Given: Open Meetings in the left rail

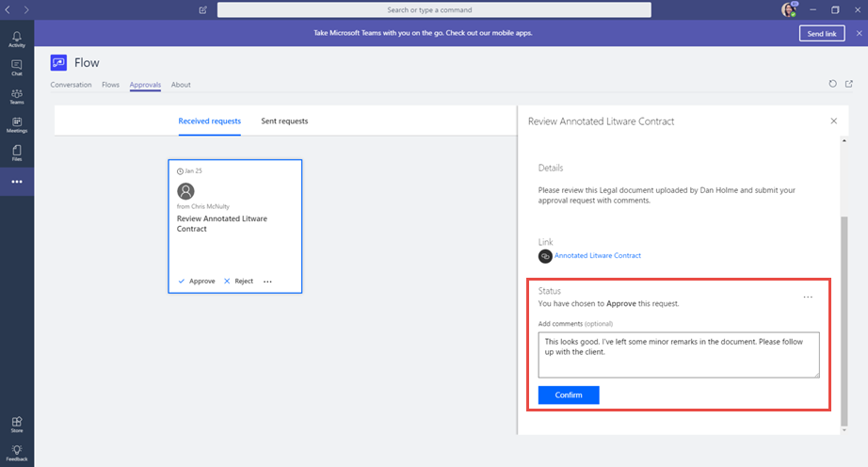Looking at the screenshot, I should coord(16,125).
